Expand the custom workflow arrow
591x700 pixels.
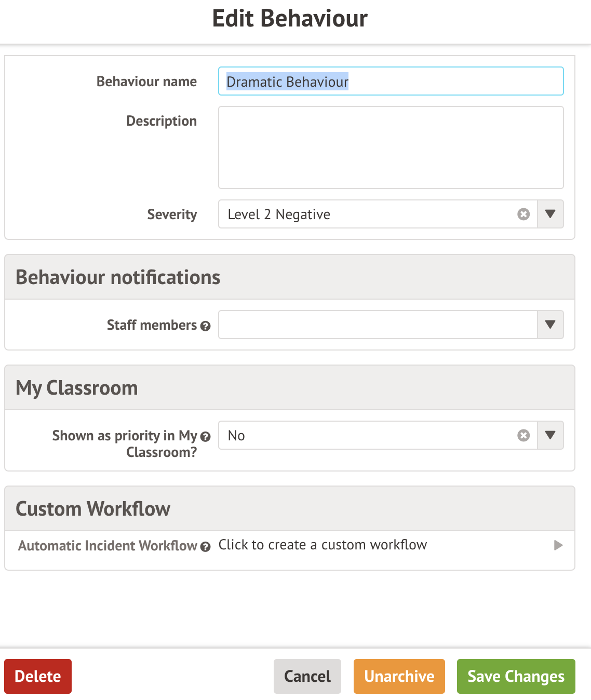(558, 545)
